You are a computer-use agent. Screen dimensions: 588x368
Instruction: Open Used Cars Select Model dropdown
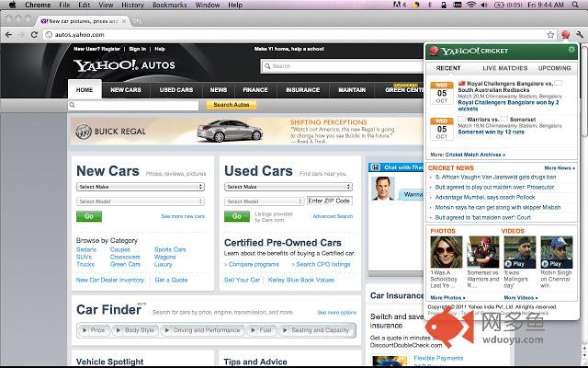[x=264, y=201]
